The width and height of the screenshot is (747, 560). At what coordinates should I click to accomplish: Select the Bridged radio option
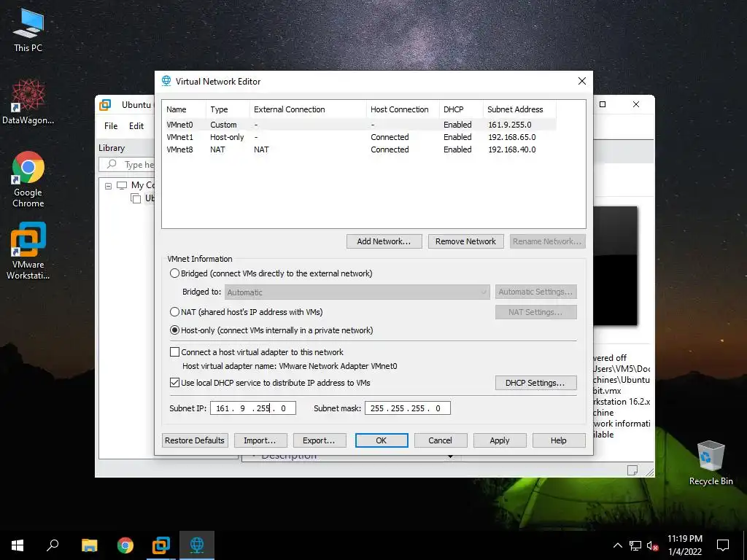[174, 273]
